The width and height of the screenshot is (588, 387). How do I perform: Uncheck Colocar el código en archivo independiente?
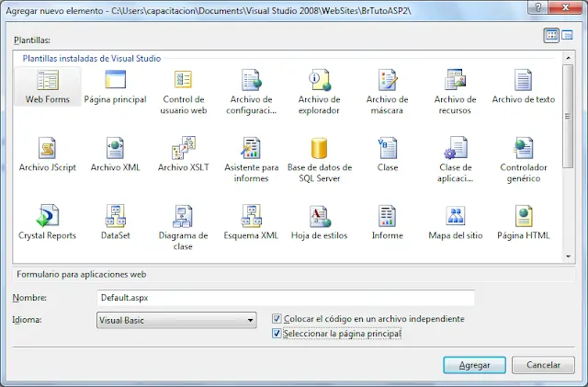click(277, 319)
